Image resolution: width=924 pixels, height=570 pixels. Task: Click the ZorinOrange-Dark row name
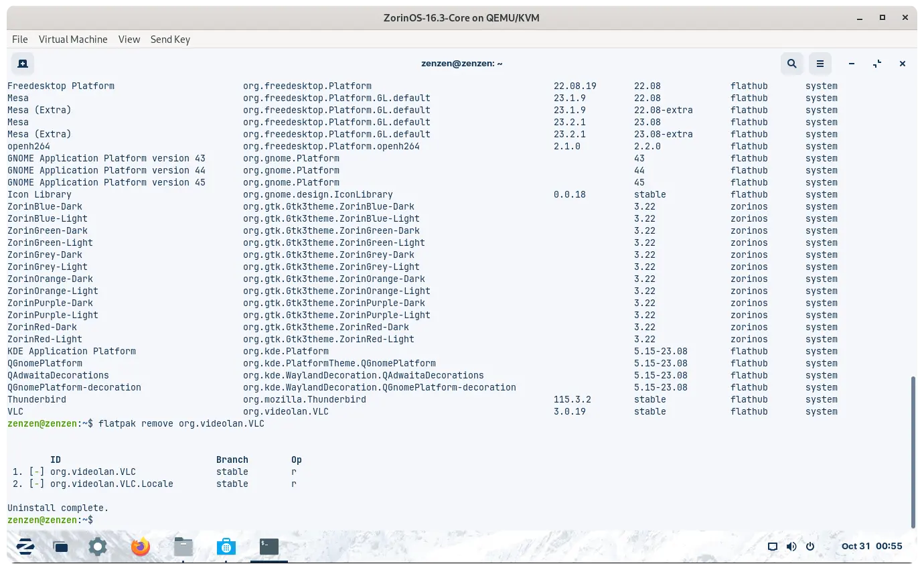click(x=50, y=279)
